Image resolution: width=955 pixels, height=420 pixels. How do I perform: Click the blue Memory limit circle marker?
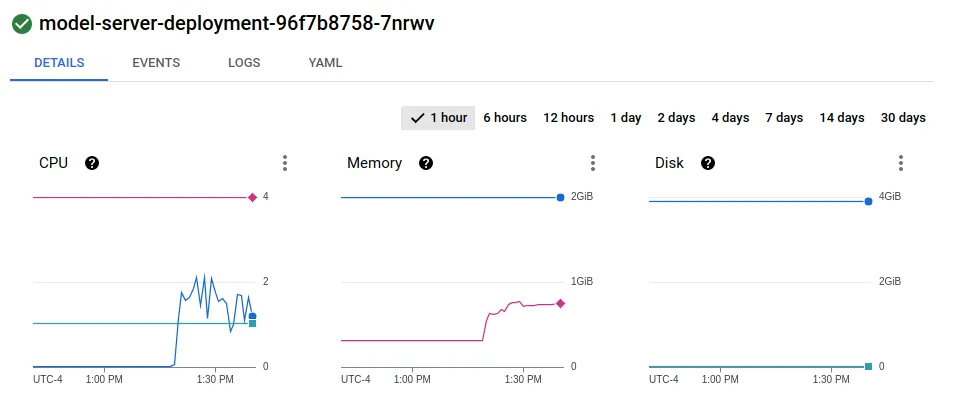click(561, 197)
